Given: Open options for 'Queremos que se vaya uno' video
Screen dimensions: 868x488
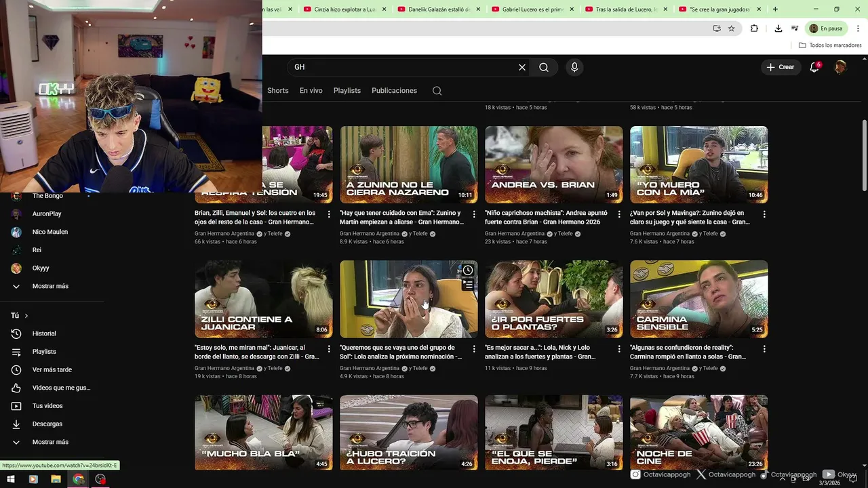Looking at the screenshot, I should click(474, 349).
